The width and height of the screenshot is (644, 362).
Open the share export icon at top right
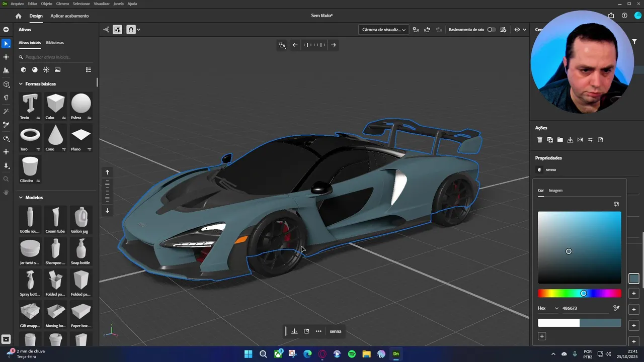pos(611,16)
